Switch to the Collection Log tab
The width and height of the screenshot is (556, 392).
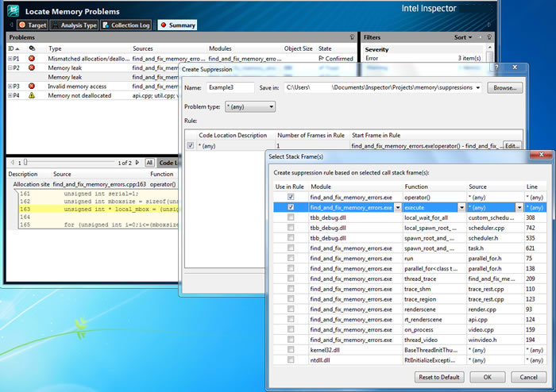pos(126,25)
